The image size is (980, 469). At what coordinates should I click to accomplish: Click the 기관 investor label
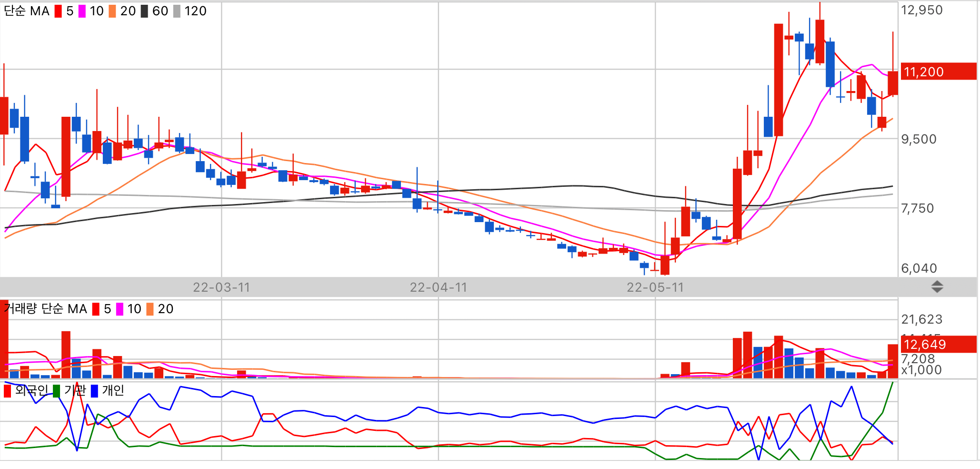[x=75, y=391]
